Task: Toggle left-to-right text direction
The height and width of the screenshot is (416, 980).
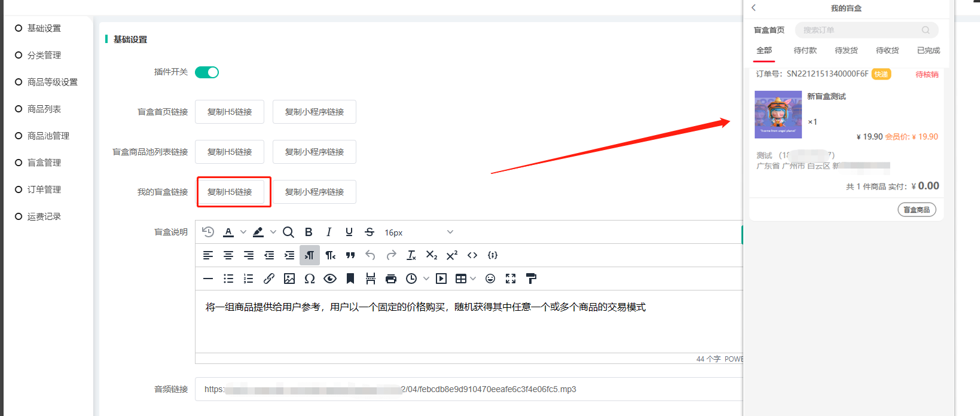Action: pos(310,255)
